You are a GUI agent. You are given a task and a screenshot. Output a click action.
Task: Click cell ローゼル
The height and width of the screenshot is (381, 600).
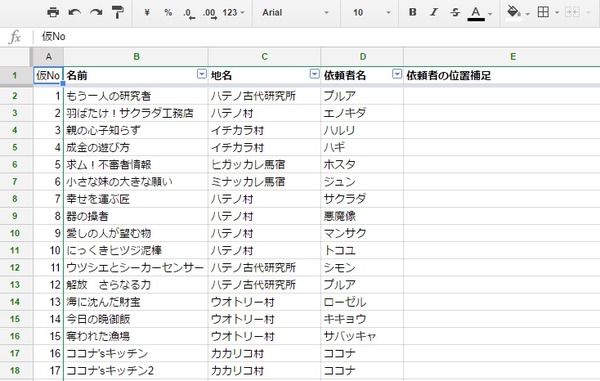362,302
